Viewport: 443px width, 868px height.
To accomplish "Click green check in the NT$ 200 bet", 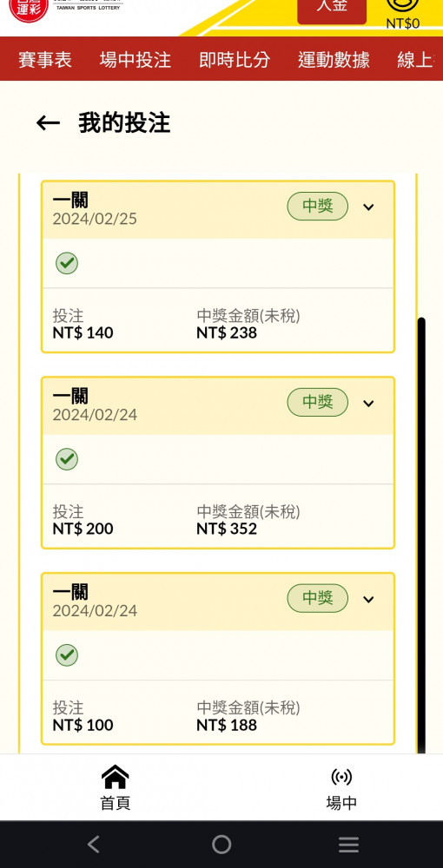I will point(66,459).
